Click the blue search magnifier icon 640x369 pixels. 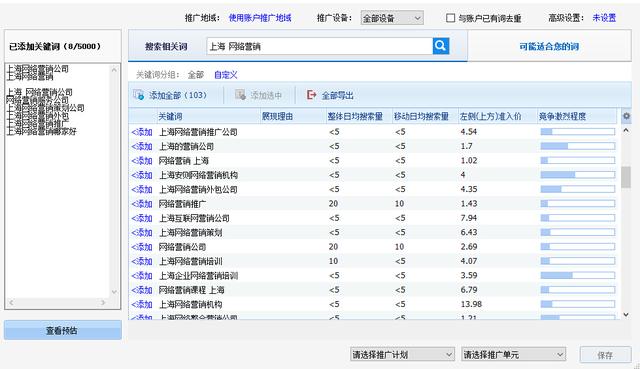click(441, 46)
